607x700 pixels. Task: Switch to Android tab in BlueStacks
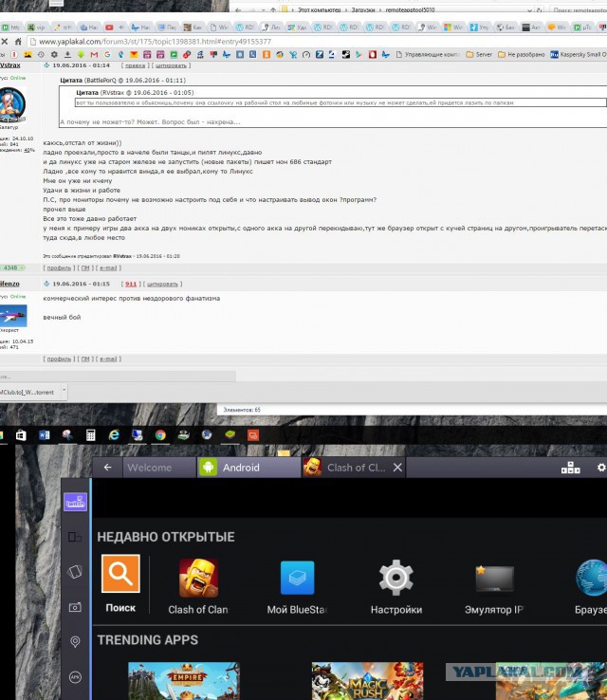249,468
